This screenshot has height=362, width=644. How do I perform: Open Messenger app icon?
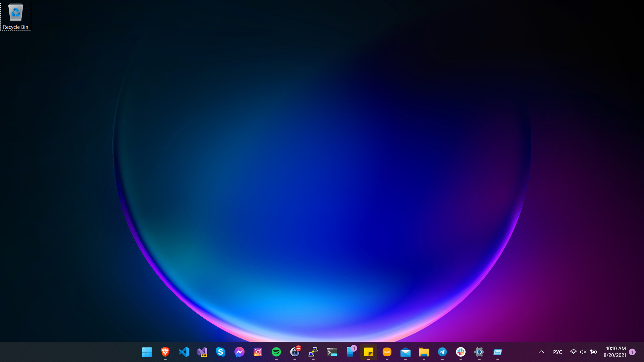pyautogui.click(x=239, y=352)
